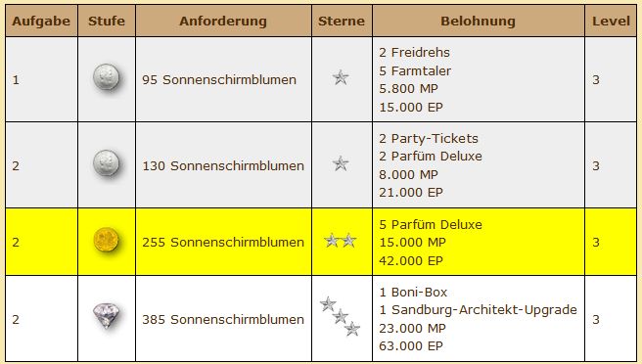Click the Belohnung column header
The height and width of the screenshot is (364, 642).
point(479,21)
